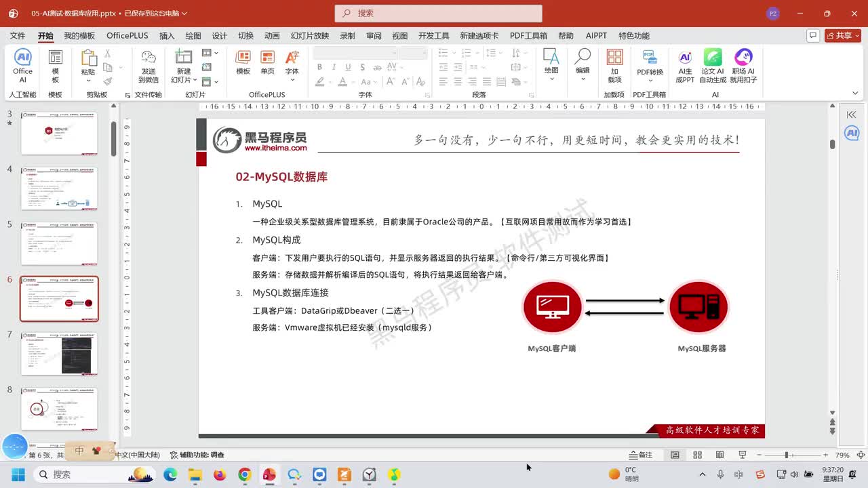
Task: Open the side AI panel icon
Action: coord(852,133)
